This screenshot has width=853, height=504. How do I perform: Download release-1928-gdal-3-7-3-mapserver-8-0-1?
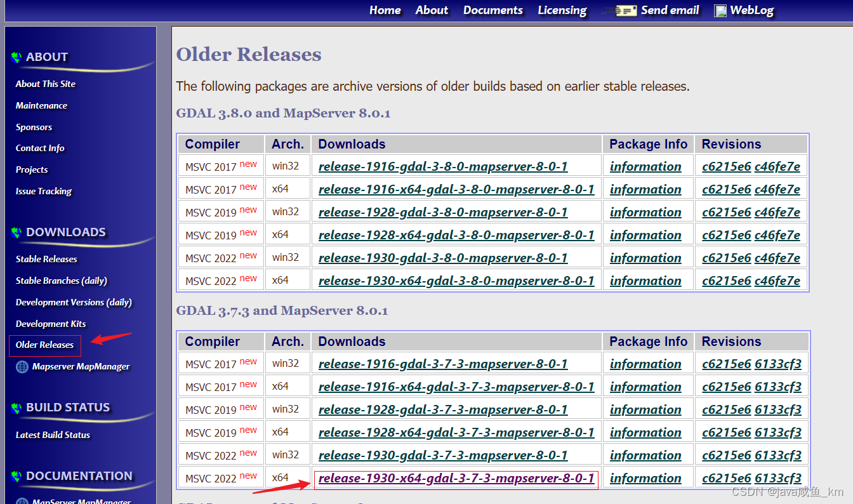[x=443, y=409]
